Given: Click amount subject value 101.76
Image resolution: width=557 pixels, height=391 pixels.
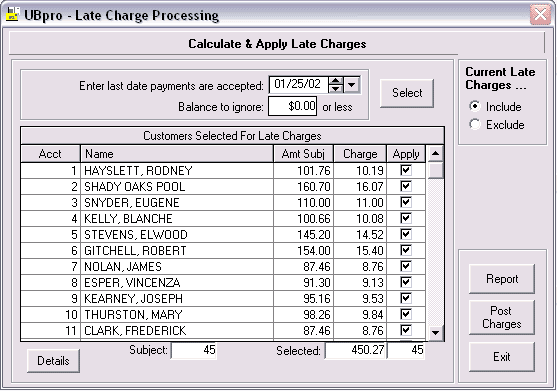Looking at the screenshot, I should (303, 170).
